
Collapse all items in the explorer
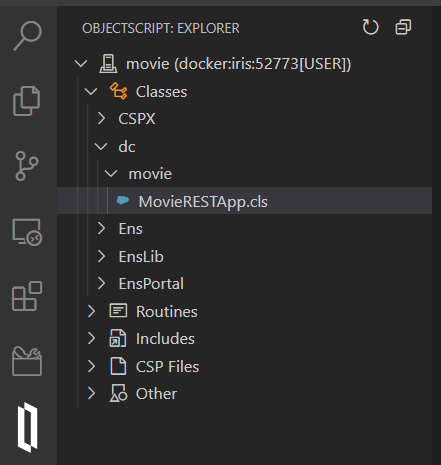pos(403,27)
